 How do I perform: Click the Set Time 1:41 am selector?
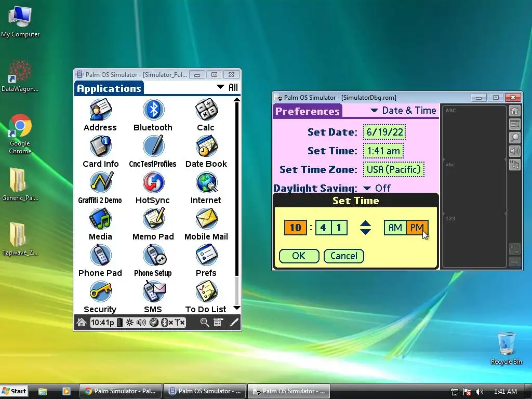pyautogui.click(x=383, y=151)
